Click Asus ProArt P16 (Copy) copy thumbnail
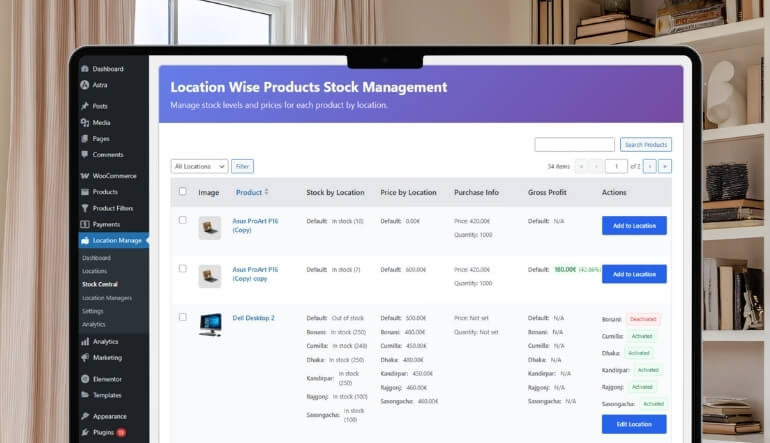Screen dimensions: 770x443 click(x=210, y=276)
